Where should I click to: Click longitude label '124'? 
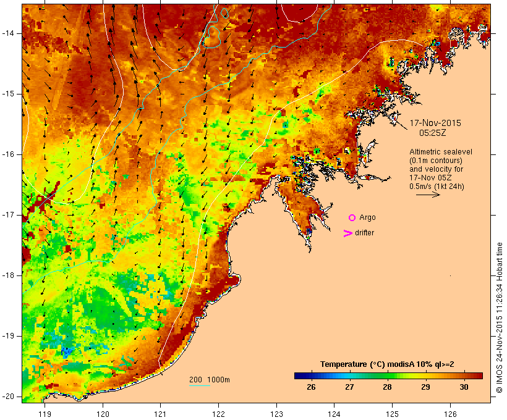click(x=334, y=414)
